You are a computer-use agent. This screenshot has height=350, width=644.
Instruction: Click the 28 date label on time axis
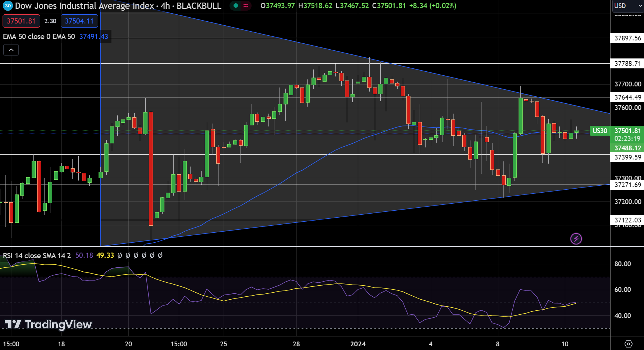pyautogui.click(x=296, y=344)
